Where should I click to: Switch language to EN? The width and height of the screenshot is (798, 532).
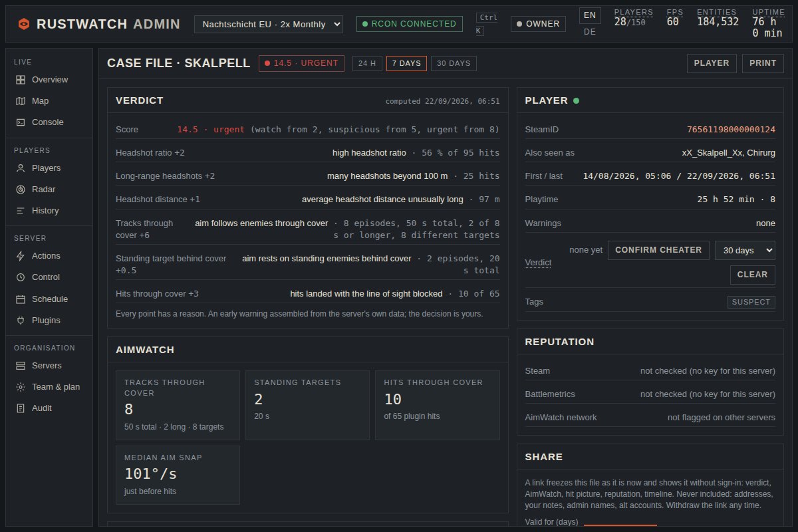[590, 15]
